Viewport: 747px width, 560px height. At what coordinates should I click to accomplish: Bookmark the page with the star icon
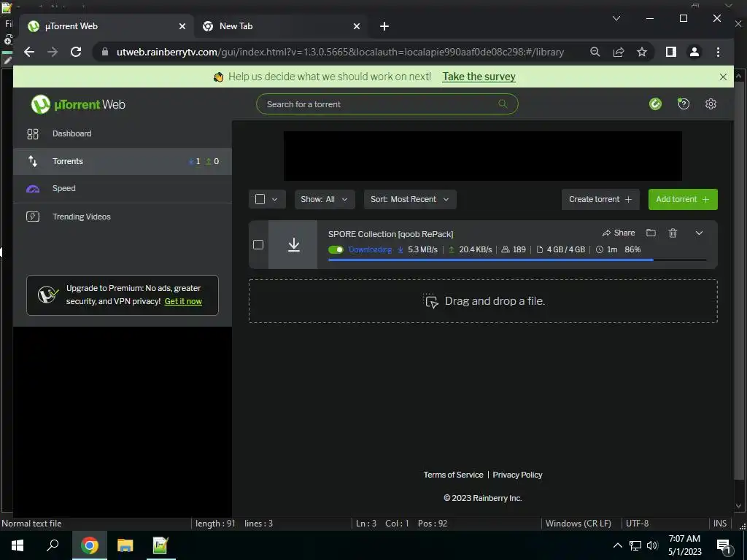point(642,52)
